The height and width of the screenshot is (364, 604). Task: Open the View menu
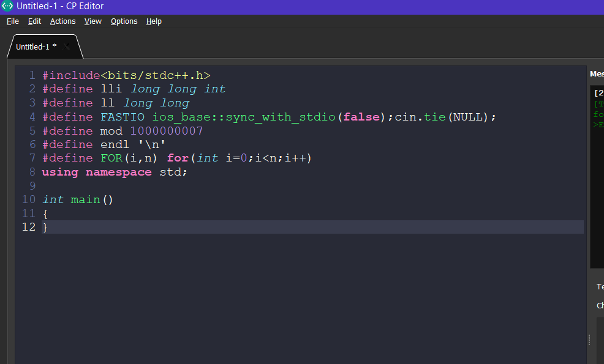pos(93,21)
